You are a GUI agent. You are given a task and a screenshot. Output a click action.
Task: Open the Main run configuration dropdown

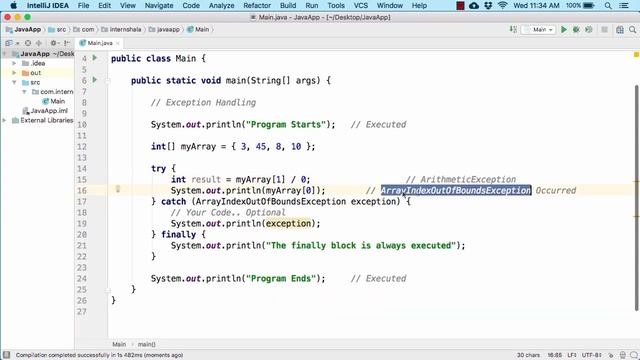[x=539, y=29]
